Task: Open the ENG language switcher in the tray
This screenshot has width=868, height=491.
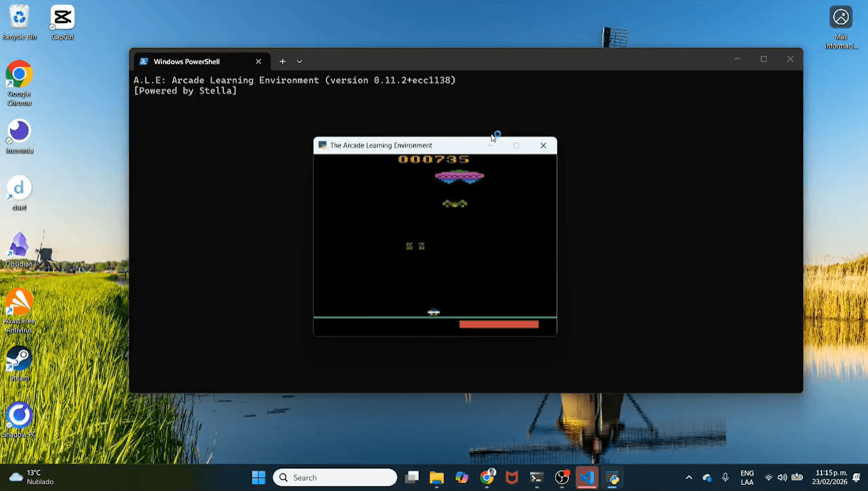Action: tap(747, 477)
